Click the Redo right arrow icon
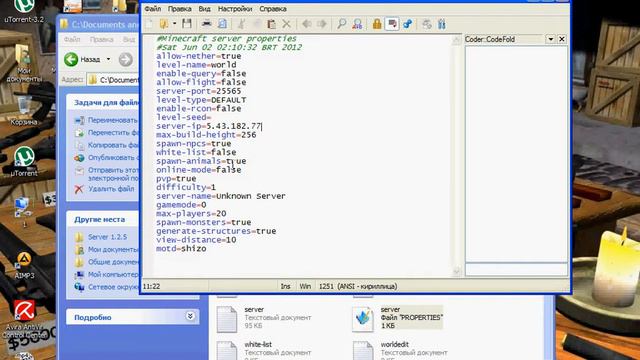The image size is (640, 360). 322,24
